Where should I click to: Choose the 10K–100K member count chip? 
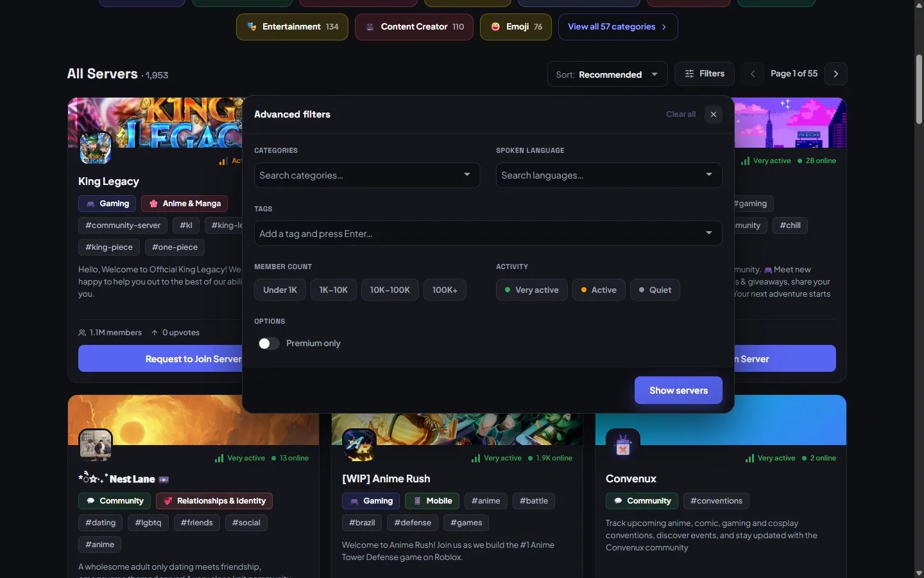coord(390,290)
